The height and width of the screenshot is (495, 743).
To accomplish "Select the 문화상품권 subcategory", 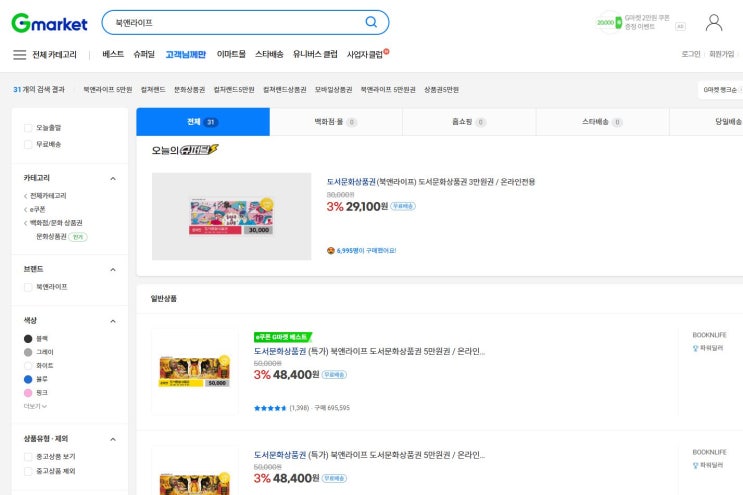I will [51, 236].
